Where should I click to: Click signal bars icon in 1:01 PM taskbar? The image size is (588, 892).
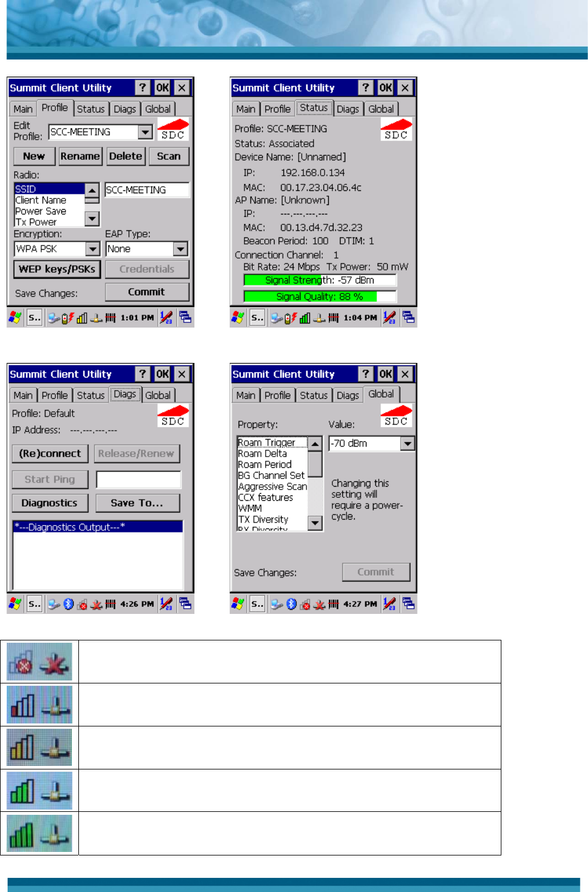point(82,318)
